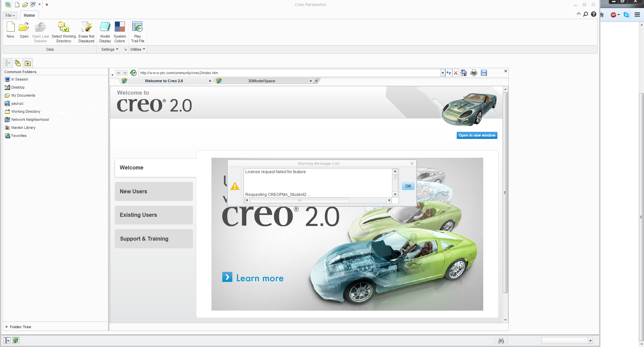The image size is (644, 347).
Task: Click the browser Back arrow
Action: 118,73
